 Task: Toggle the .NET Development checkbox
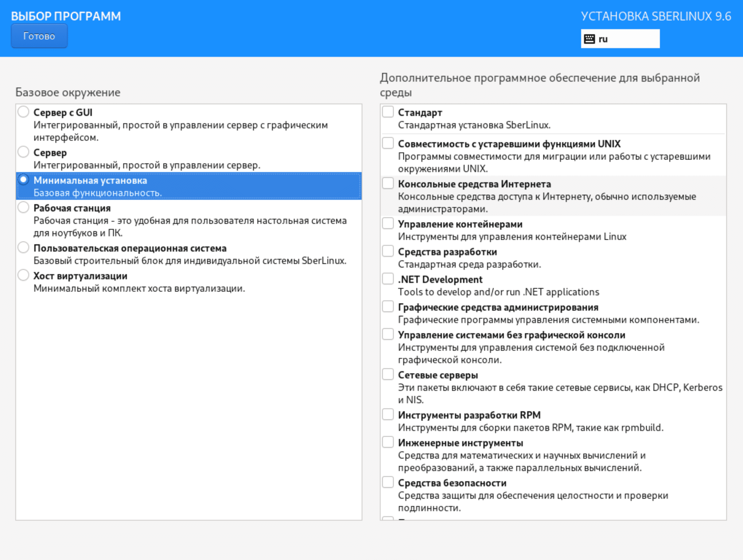click(x=388, y=279)
